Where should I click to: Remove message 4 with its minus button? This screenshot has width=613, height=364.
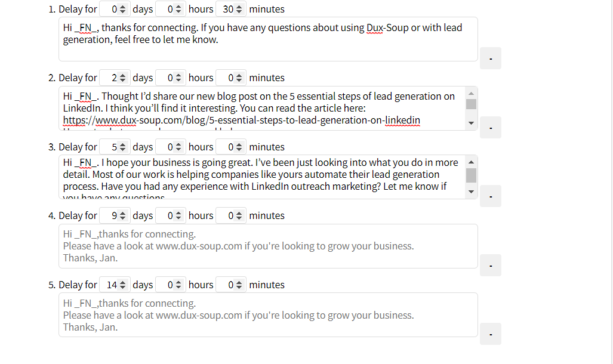pos(491,266)
